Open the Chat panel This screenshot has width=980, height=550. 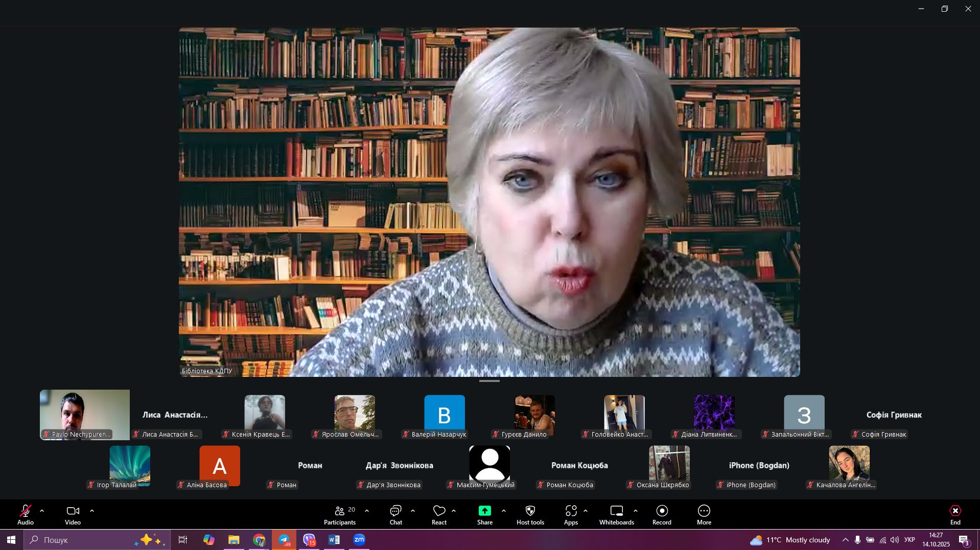(x=395, y=514)
